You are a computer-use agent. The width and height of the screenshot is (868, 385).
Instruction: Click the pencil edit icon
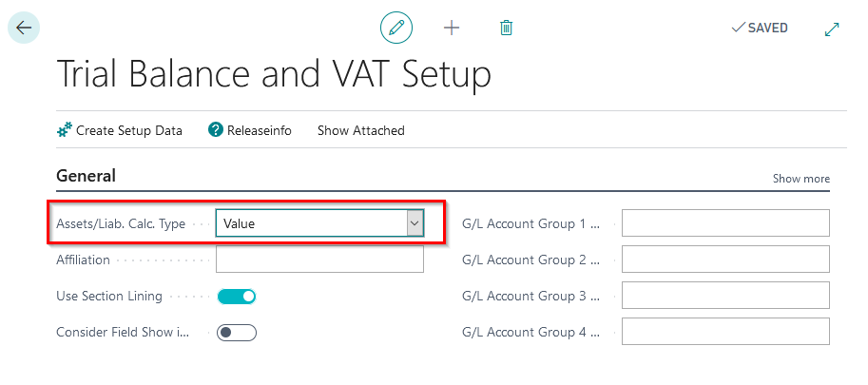pyautogui.click(x=396, y=28)
